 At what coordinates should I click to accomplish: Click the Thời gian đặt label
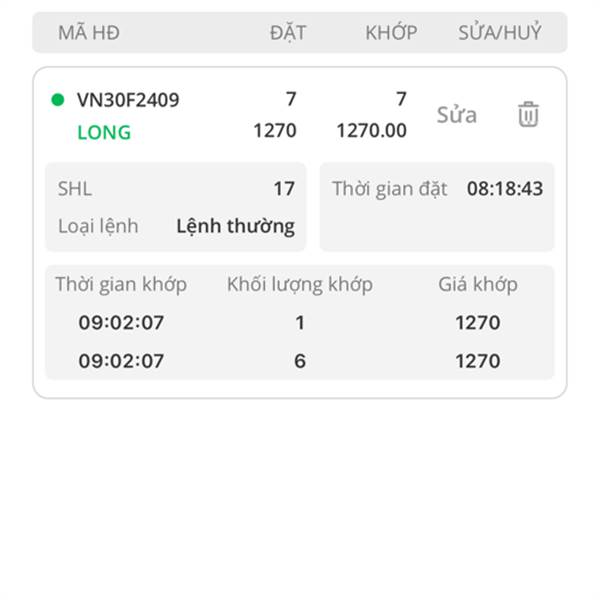390,189
